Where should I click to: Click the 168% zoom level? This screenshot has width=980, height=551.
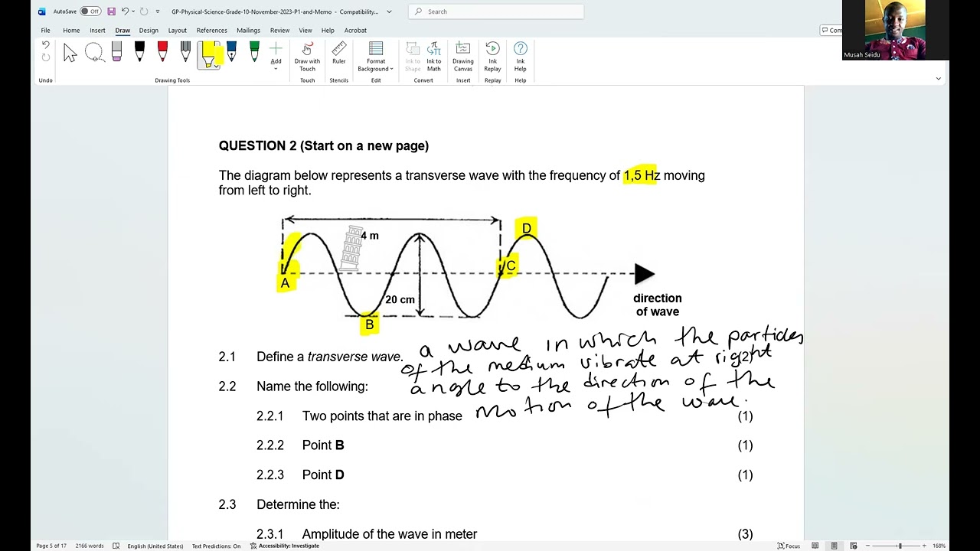click(939, 546)
